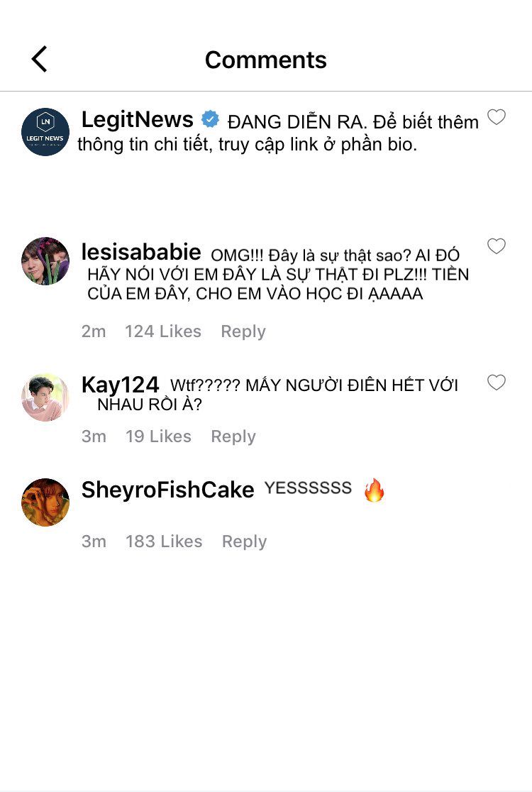
Task: View SheyroFishCake's avatar
Action: click(45, 502)
